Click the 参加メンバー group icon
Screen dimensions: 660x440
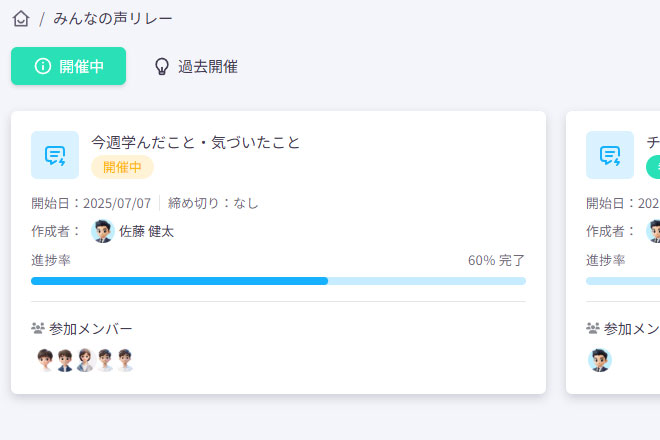(38, 328)
